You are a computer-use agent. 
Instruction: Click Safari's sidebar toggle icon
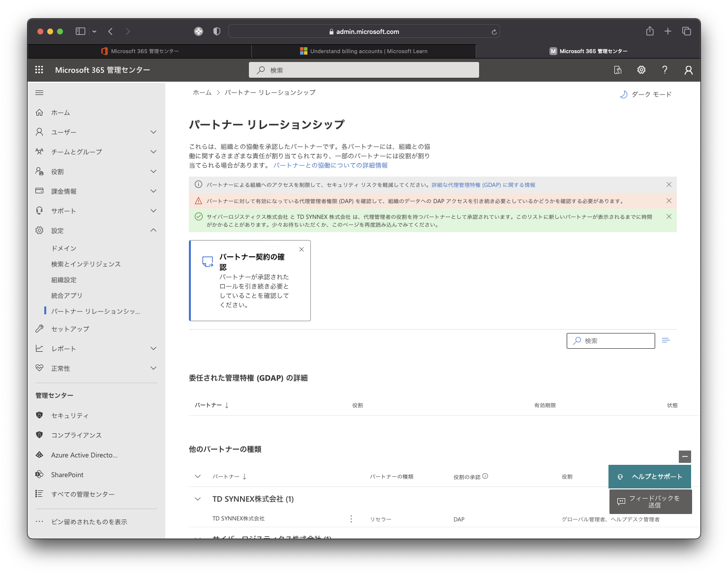tap(80, 31)
